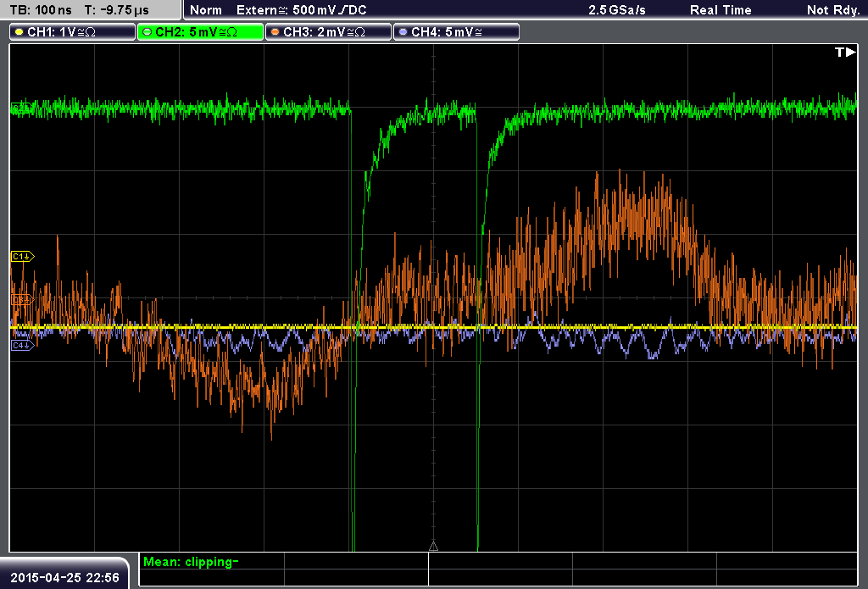Click the trigger time triangle marker at bottom
Viewport: 868px width, 589px height.
click(433, 547)
